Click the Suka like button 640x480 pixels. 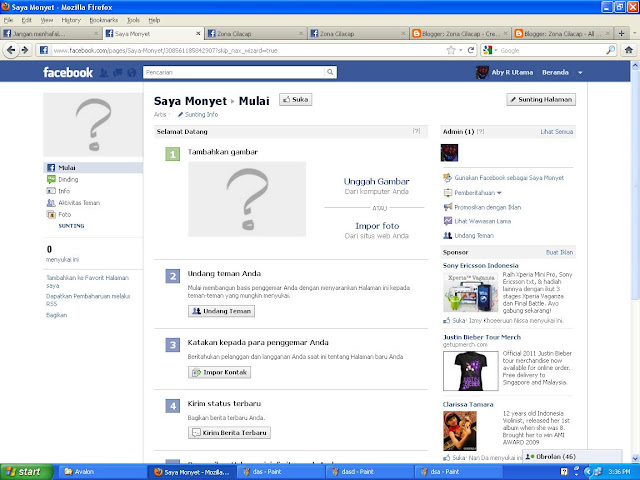[x=296, y=99]
